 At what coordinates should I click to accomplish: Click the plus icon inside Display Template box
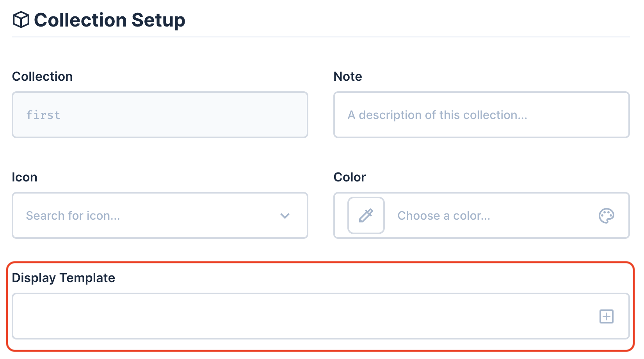(x=606, y=316)
